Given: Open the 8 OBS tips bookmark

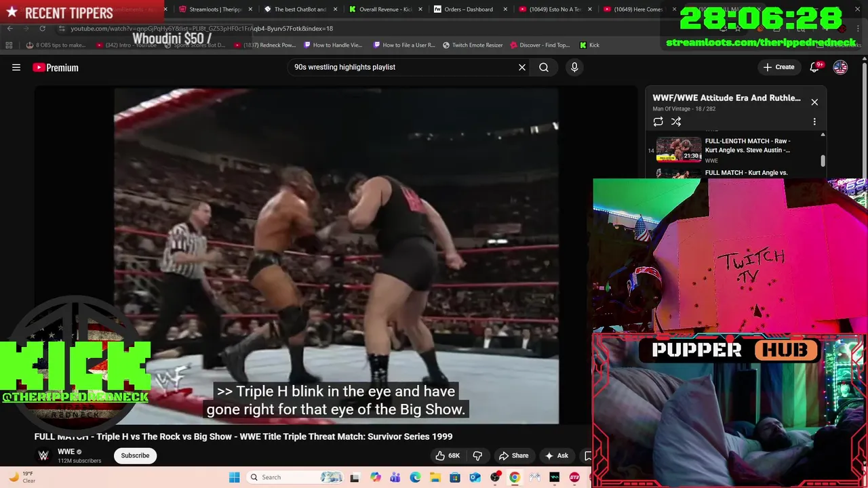Looking at the screenshot, I should pos(56,45).
